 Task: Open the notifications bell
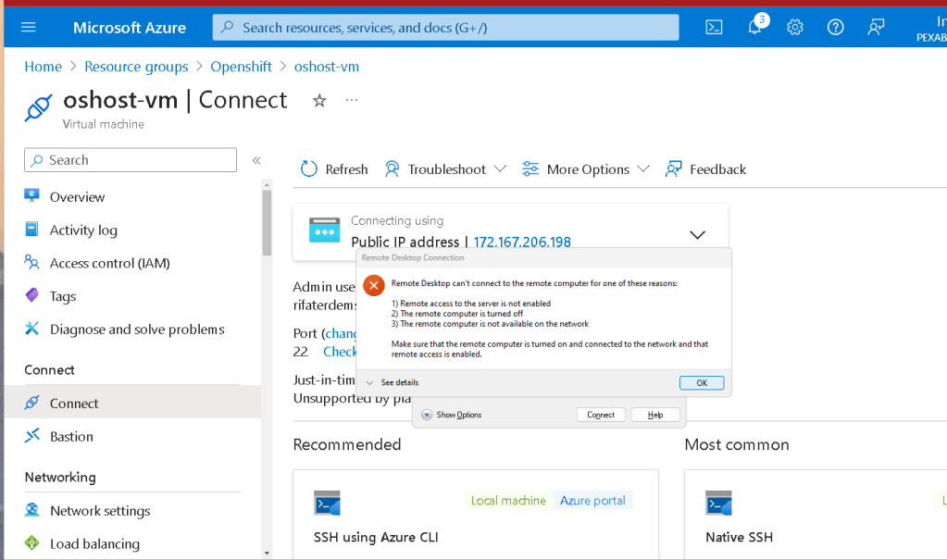point(755,27)
